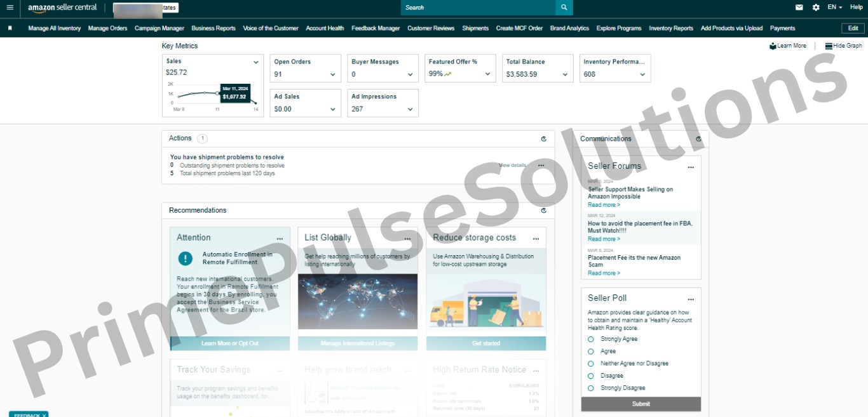Open the Payments menu item
This screenshot has width=868, height=417.
[x=782, y=28]
